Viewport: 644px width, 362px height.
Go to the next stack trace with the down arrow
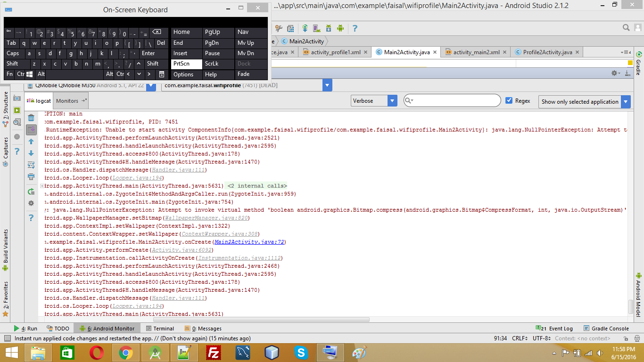point(31,153)
